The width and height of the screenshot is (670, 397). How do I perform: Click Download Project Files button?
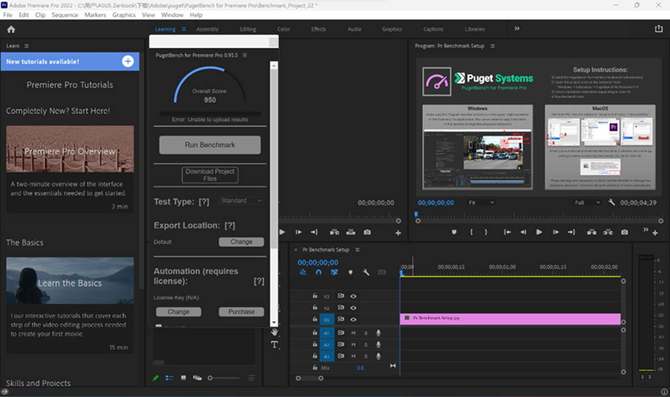(210, 175)
